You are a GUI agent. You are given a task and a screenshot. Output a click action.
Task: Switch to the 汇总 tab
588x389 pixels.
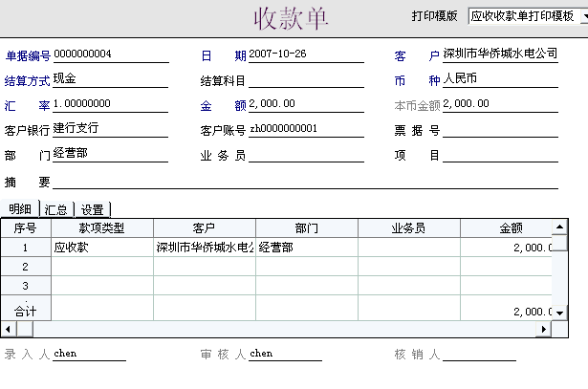click(56, 209)
